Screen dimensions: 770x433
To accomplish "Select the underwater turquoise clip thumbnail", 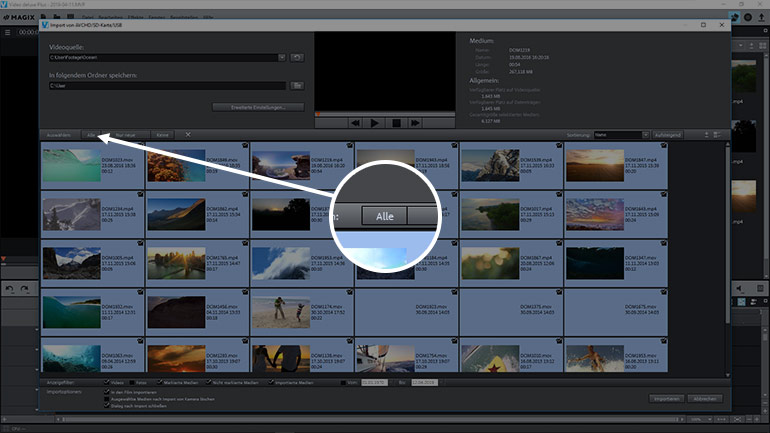I will 72,166.
